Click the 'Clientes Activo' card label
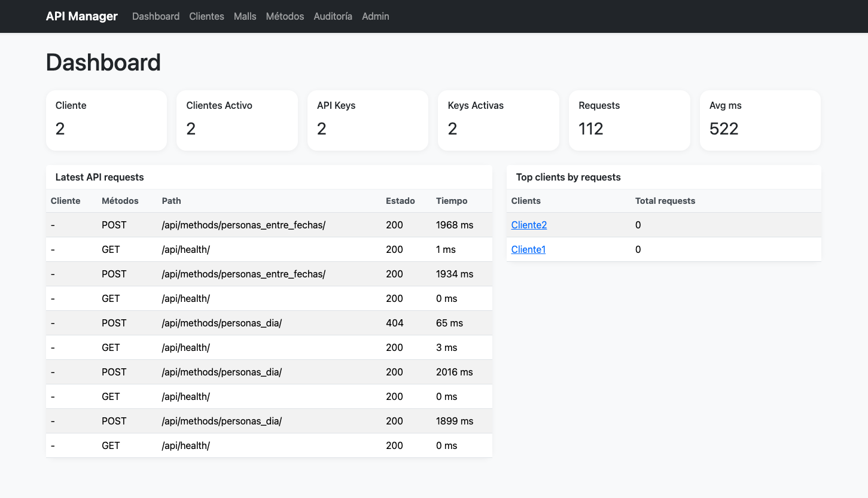The height and width of the screenshot is (498, 868). click(219, 105)
